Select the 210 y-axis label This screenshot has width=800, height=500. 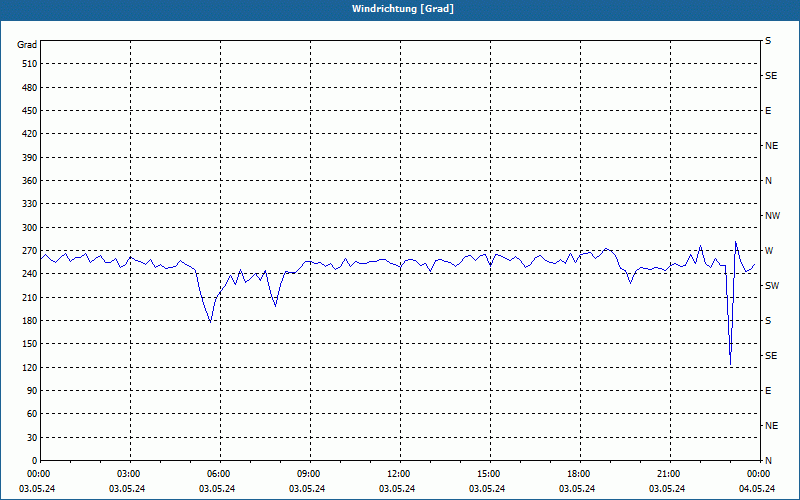click(x=30, y=297)
